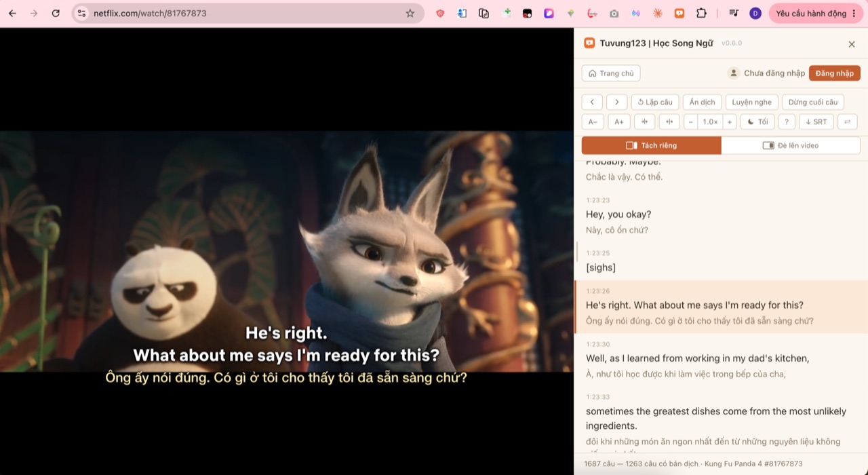
Task: Click the 'Chưa đăng nhập' account status
Action: pos(774,73)
